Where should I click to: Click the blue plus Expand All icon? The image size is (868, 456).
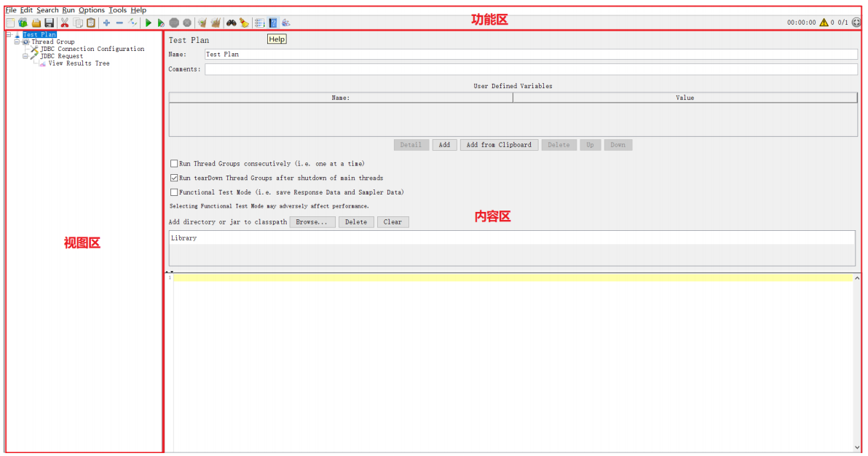pyautogui.click(x=106, y=23)
